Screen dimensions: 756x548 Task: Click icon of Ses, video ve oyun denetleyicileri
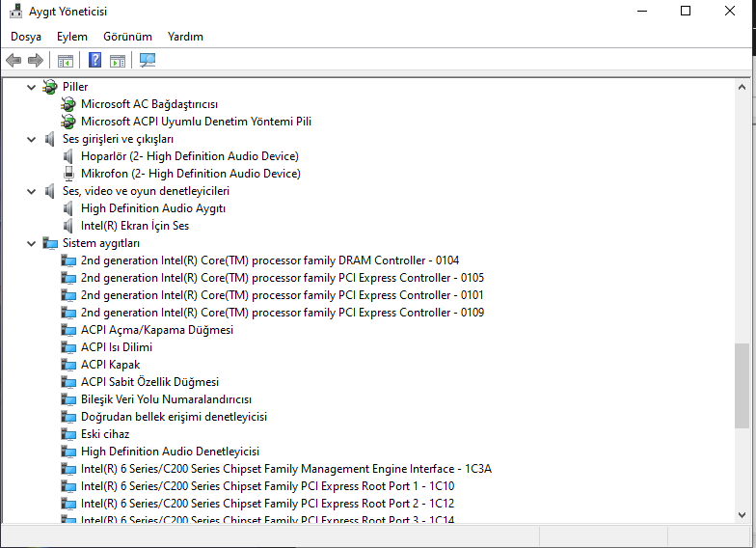(x=49, y=191)
